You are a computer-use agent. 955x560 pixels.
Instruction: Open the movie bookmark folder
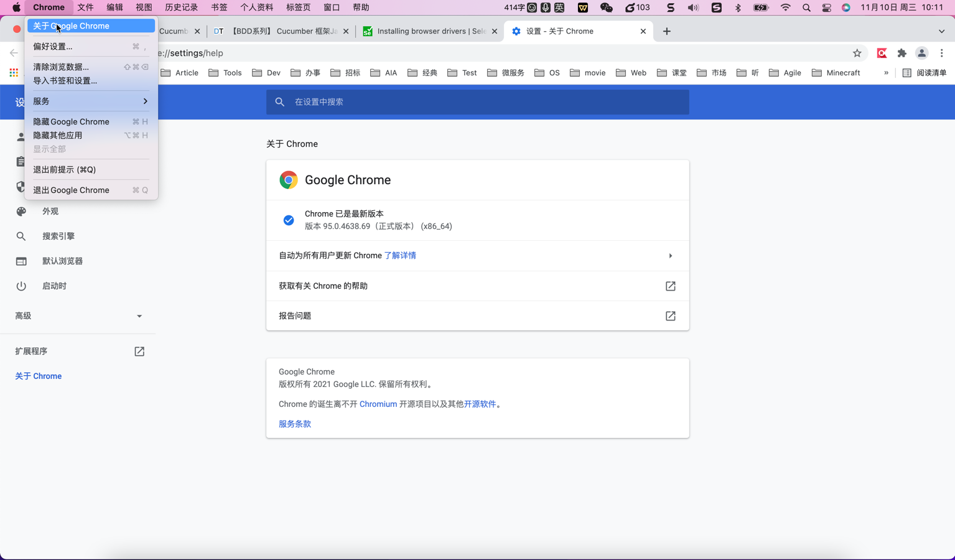point(588,73)
